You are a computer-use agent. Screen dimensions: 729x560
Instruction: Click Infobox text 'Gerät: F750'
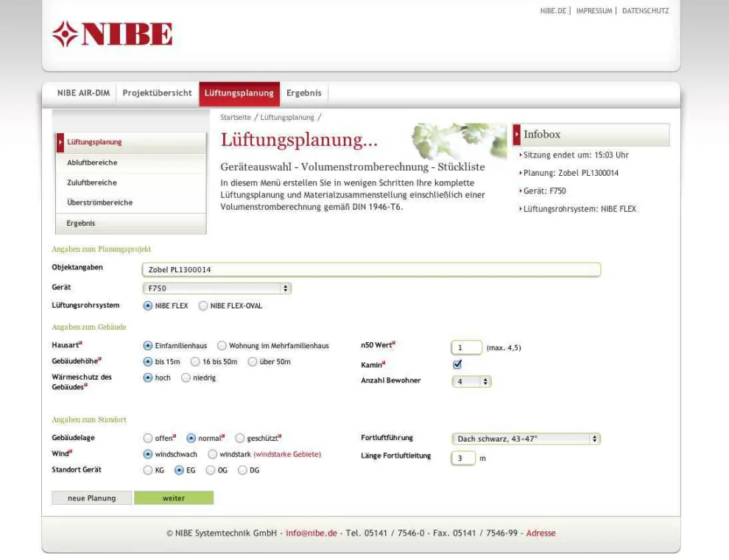[545, 191]
